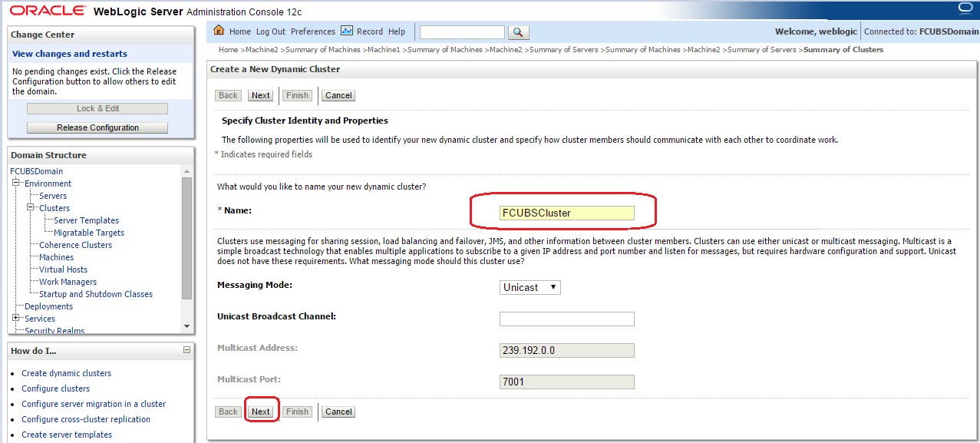Click the bottom Finish button
Viewport: 980px width, 443px height.
[x=297, y=412]
